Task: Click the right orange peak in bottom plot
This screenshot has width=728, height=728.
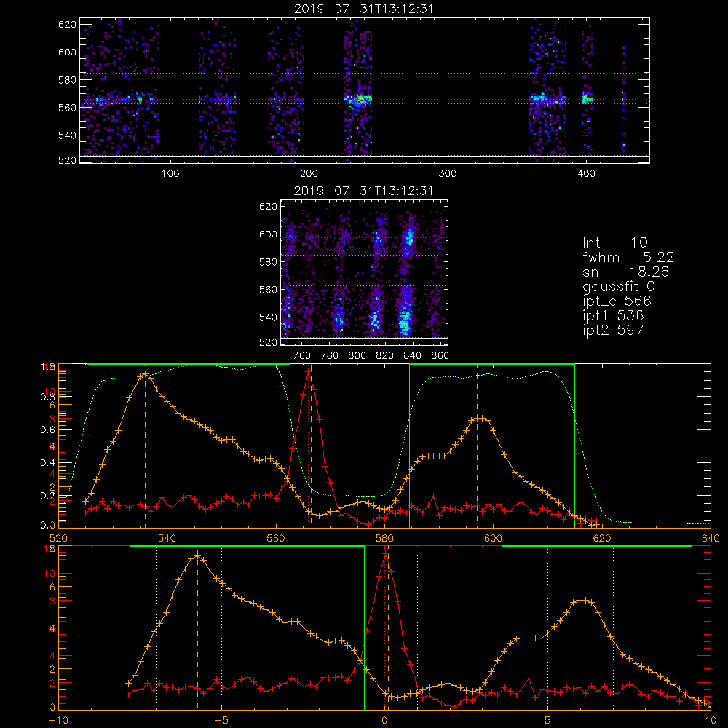Action: (581, 601)
